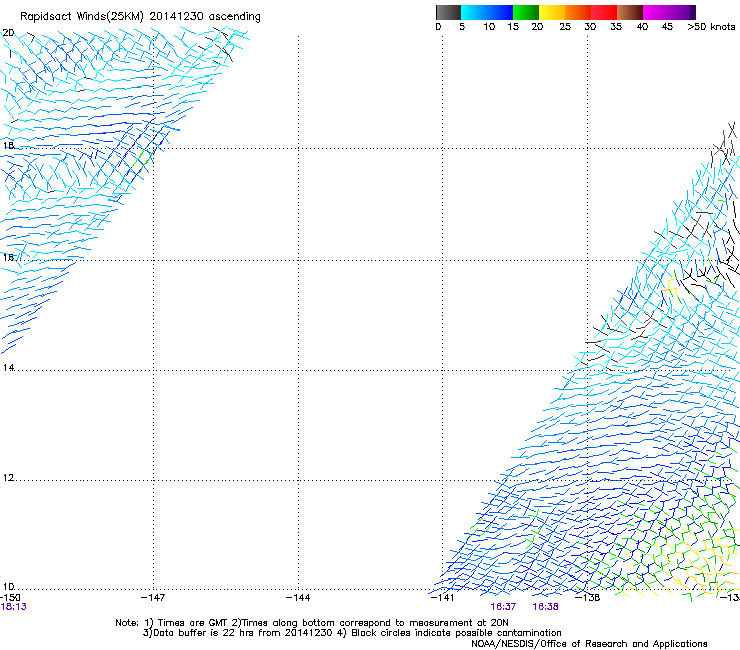Click the orange 25–30 knots legend segment
The width and height of the screenshot is (740, 650).
point(578,12)
